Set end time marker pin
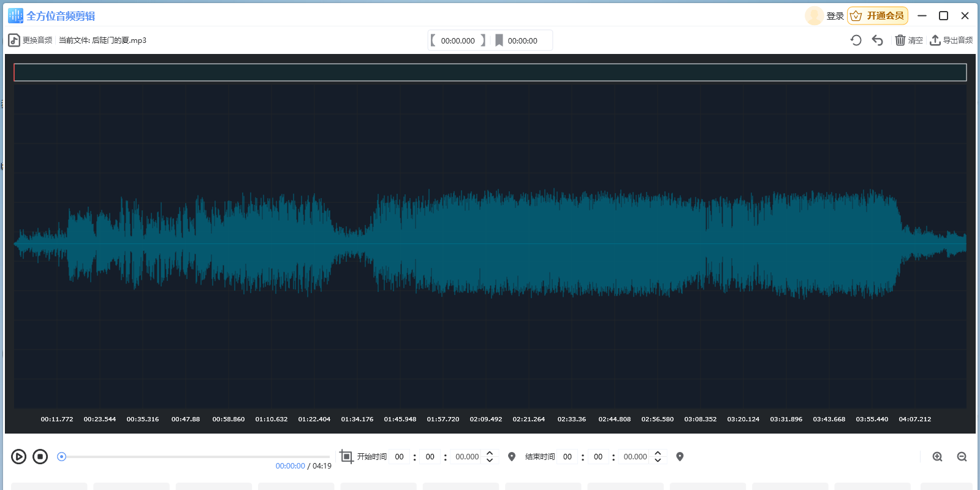Image resolution: width=980 pixels, height=490 pixels. click(680, 456)
